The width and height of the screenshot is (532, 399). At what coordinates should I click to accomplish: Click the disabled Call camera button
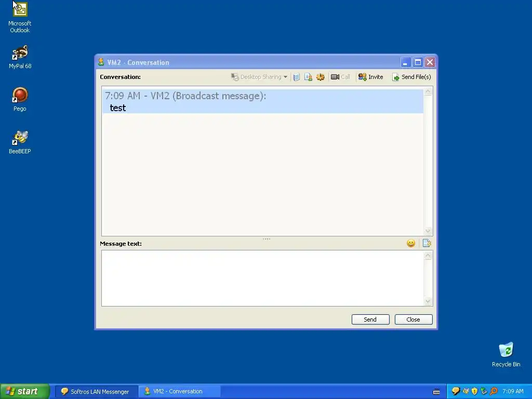[x=340, y=77]
